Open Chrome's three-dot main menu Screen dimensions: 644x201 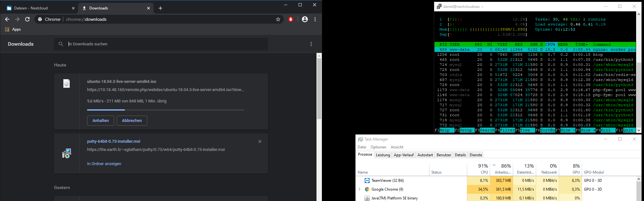tap(315, 19)
